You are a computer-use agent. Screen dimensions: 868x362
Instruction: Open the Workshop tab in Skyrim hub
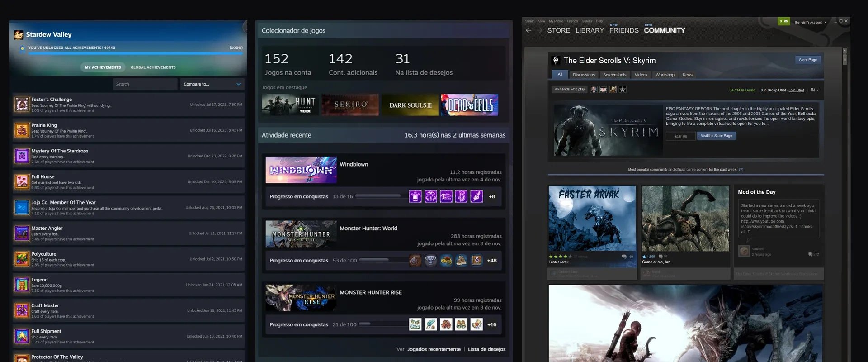(x=665, y=75)
